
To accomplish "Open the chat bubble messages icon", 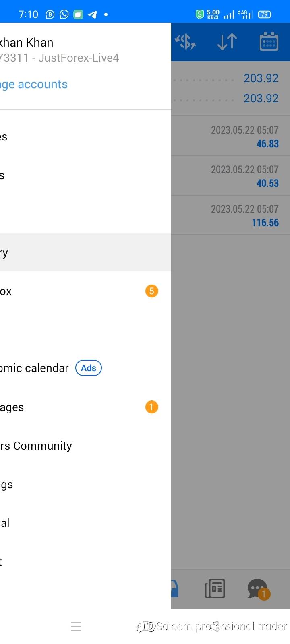I will point(258,588).
